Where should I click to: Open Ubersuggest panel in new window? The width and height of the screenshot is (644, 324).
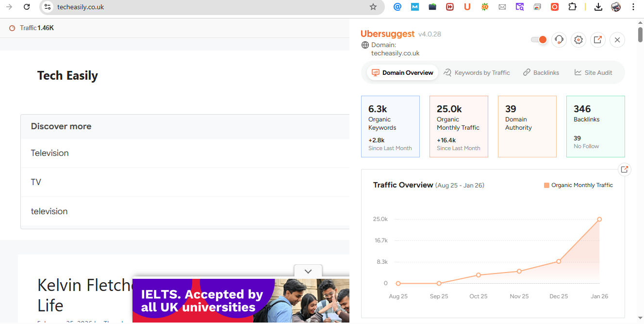[598, 40]
